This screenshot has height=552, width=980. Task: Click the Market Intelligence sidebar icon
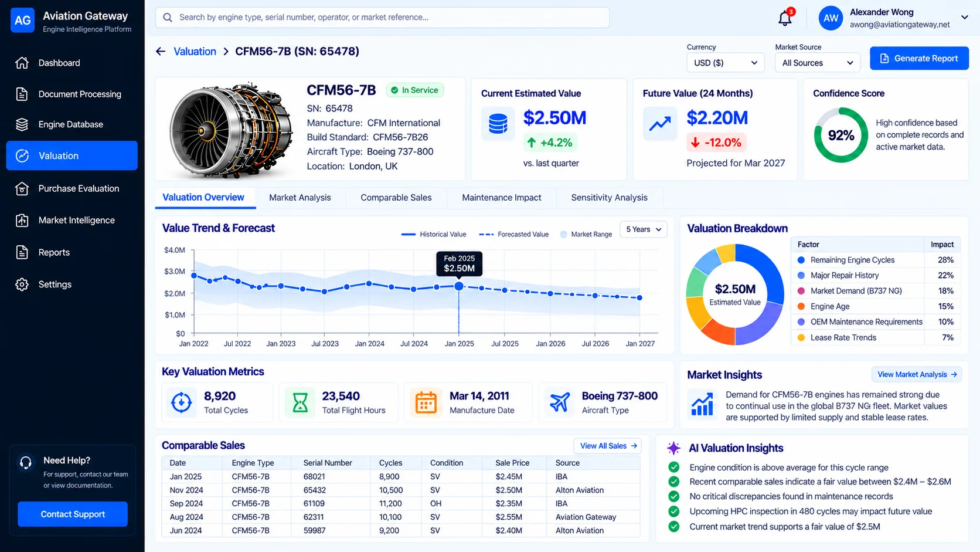pyautogui.click(x=22, y=220)
